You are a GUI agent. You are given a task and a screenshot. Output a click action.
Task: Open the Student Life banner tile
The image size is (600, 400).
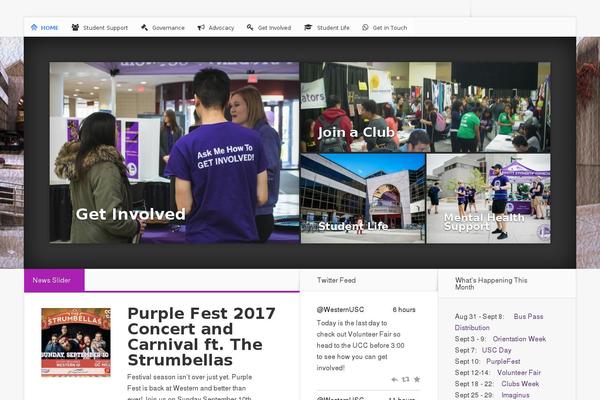tap(363, 199)
